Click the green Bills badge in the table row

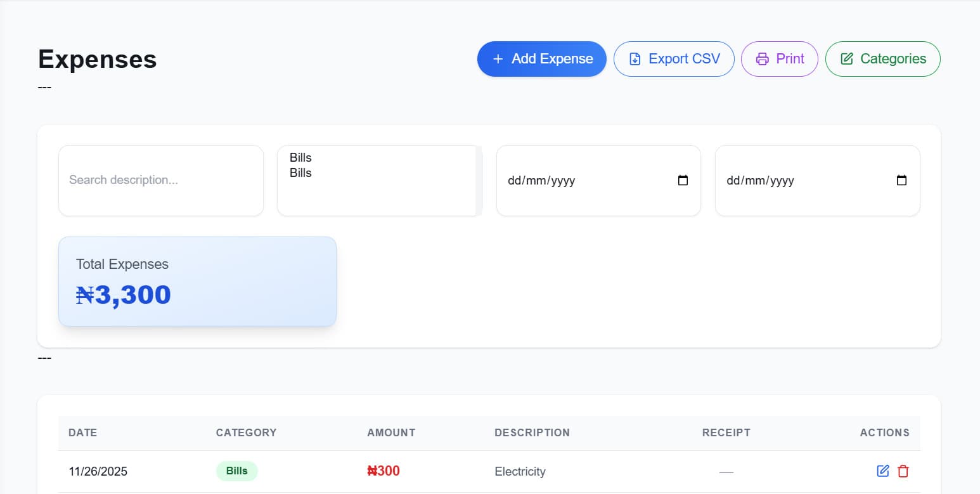[236, 471]
